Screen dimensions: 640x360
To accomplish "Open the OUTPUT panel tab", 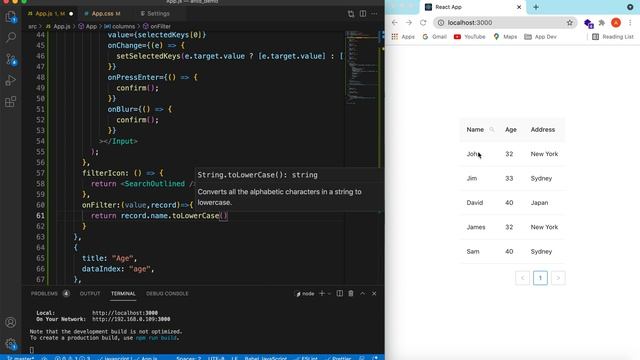I will pos(90,293).
